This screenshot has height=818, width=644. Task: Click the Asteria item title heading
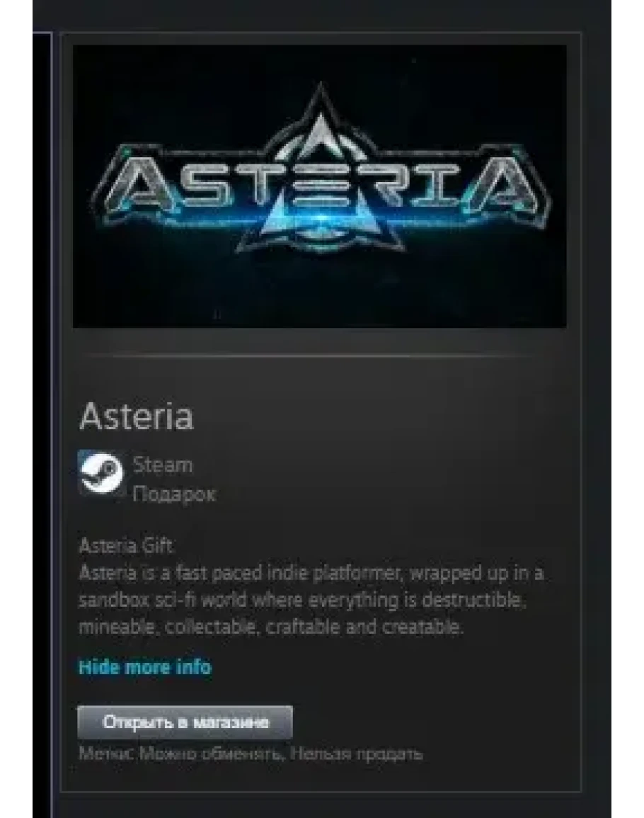(x=136, y=416)
